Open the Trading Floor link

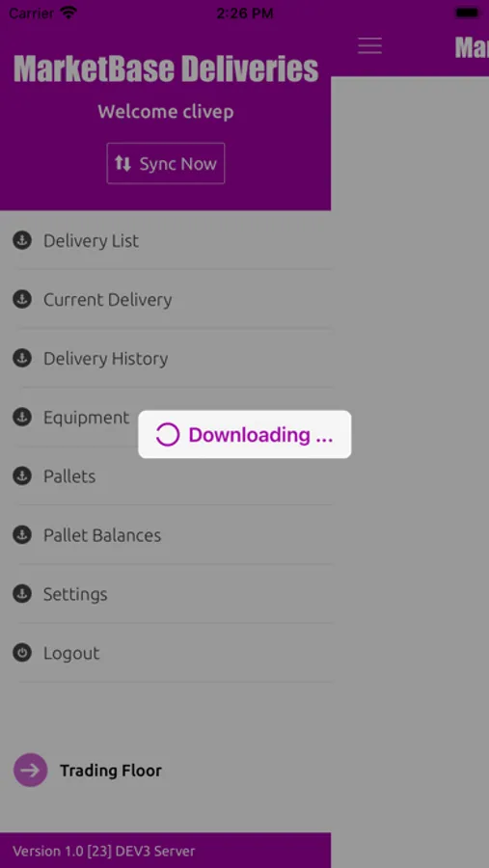pos(111,770)
